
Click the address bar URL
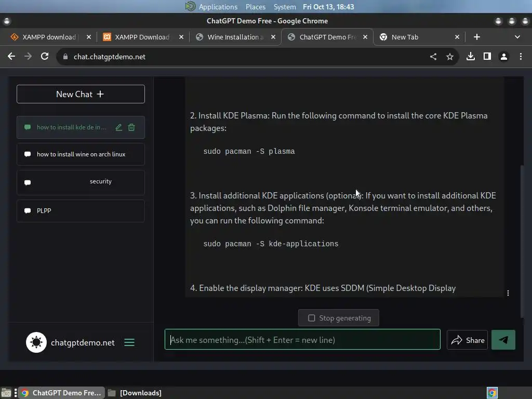pos(110,57)
